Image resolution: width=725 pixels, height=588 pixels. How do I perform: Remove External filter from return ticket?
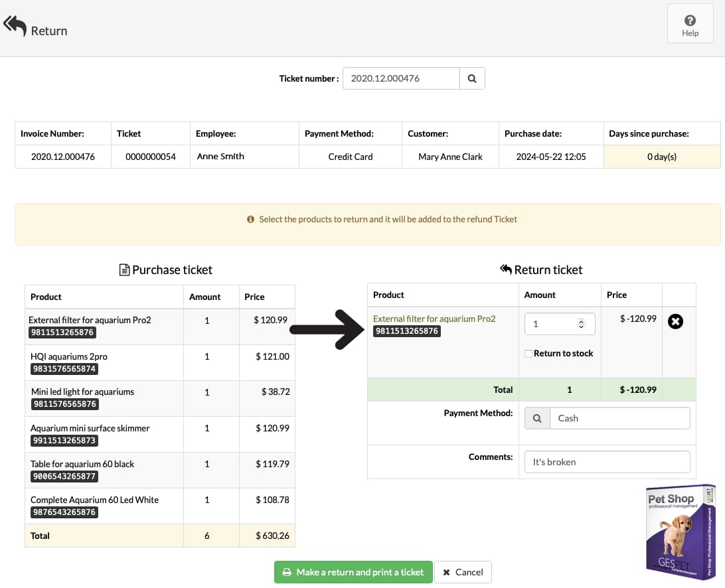point(675,321)
